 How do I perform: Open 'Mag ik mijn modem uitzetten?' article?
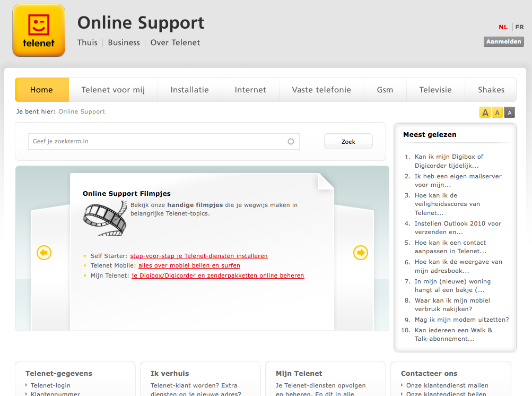click(x=463, y=320)
